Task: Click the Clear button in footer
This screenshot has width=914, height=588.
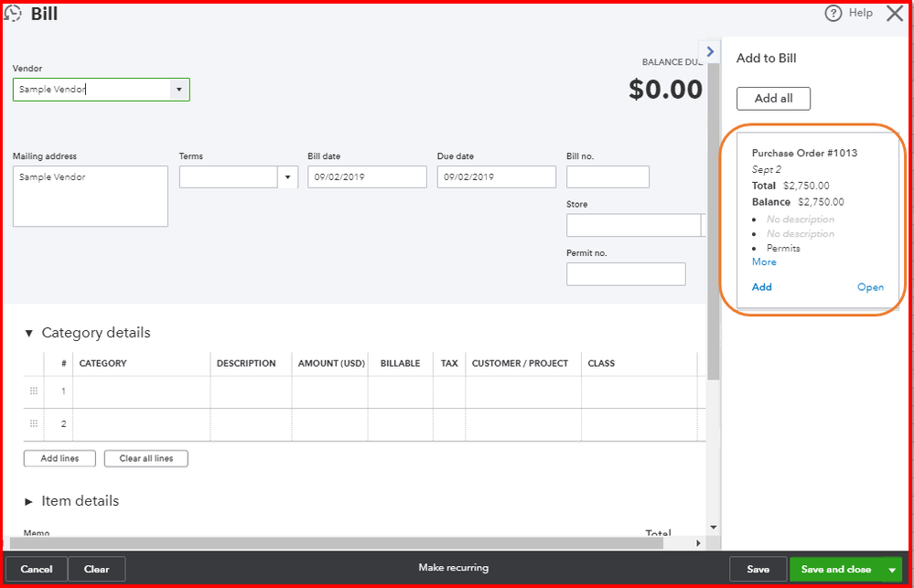Action: tap(97, 570)
